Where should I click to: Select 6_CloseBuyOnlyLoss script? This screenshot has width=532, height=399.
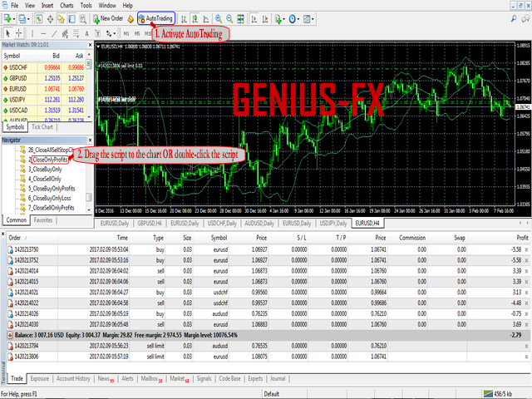tap(49, 198)
